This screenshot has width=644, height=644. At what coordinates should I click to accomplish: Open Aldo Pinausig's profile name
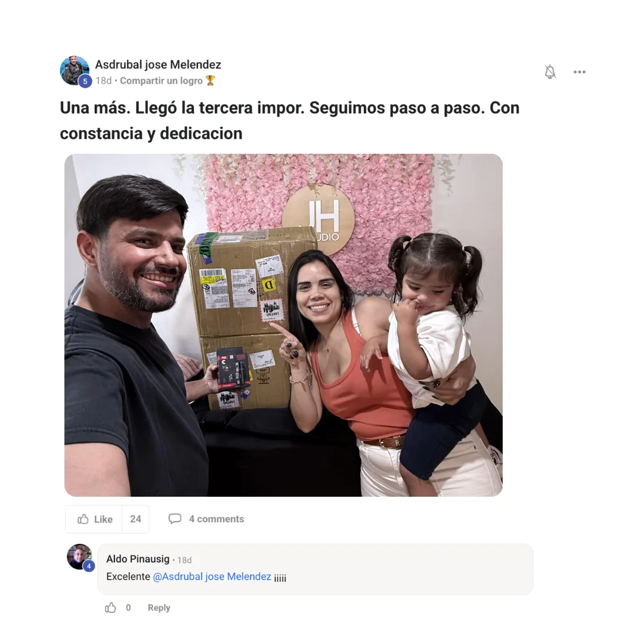pyautogui.click(x=138, y=559)
